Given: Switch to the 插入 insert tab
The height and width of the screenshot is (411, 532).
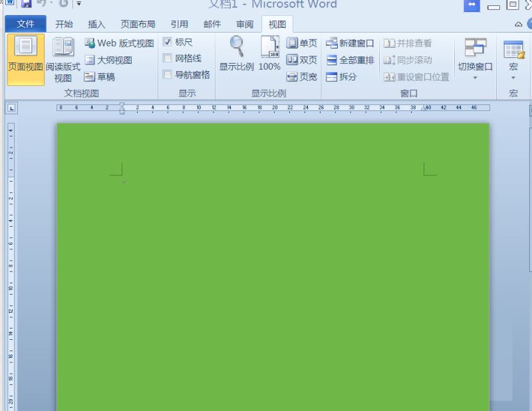Looking at the screenshot, I should [x=96, y=24].
